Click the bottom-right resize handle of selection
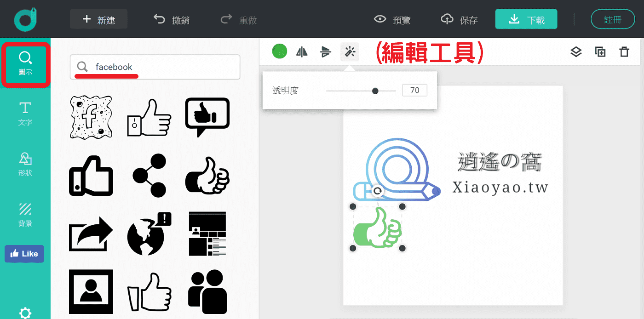 point(402,248)
